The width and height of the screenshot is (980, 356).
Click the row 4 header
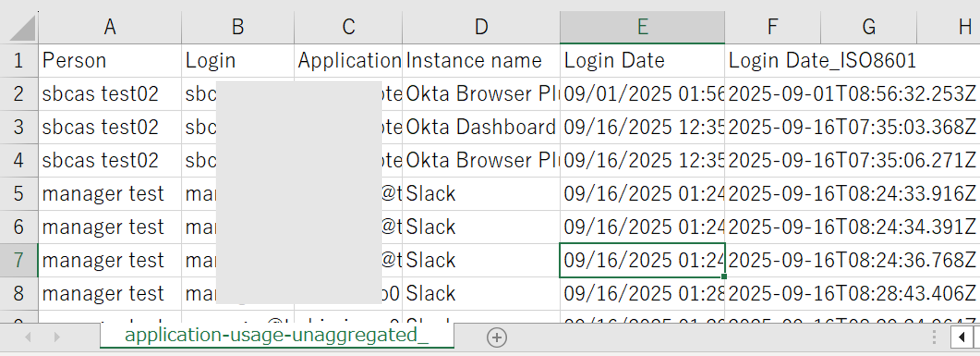(x=19, y=161)
